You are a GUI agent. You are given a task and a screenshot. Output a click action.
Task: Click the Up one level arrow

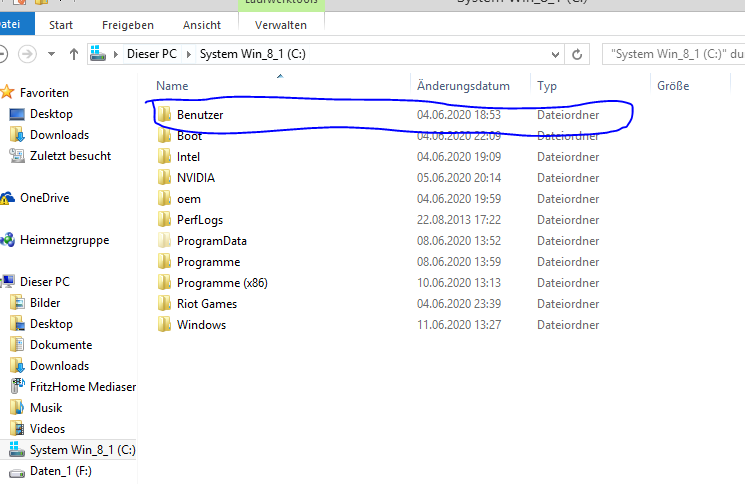click(x=74, y=54)
